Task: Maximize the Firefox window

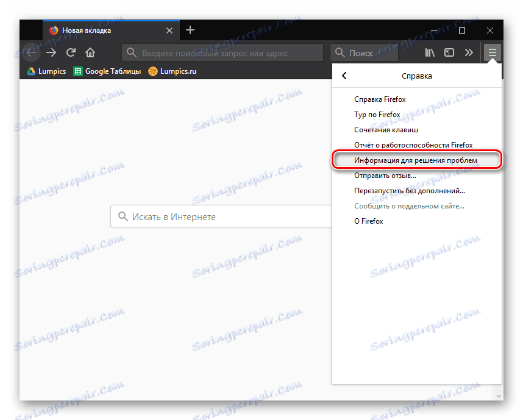Action: tap(462, 30)
